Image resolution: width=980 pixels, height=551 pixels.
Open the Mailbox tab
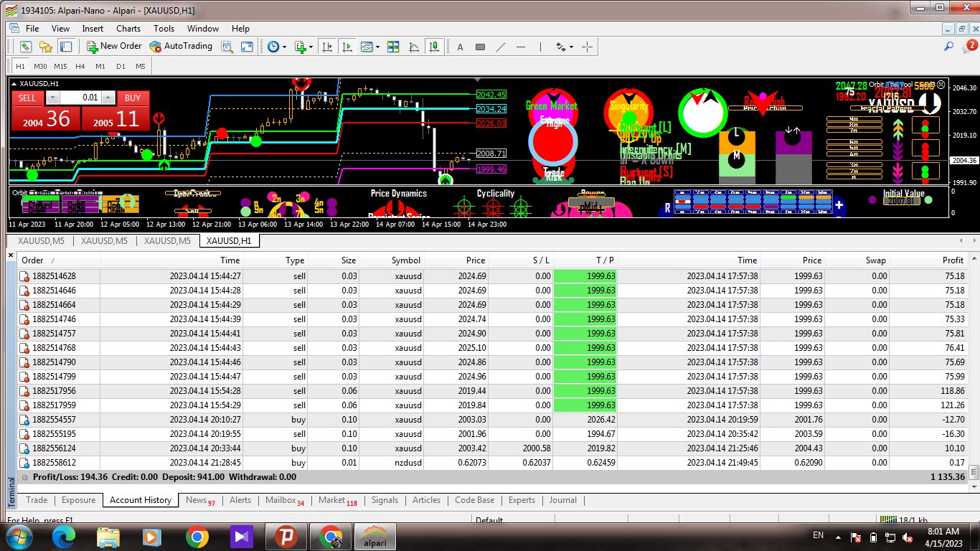tap(285, 500)
